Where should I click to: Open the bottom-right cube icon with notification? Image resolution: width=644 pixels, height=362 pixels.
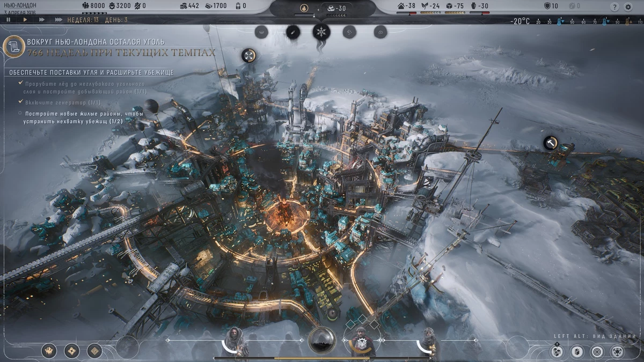pos(557,351)
